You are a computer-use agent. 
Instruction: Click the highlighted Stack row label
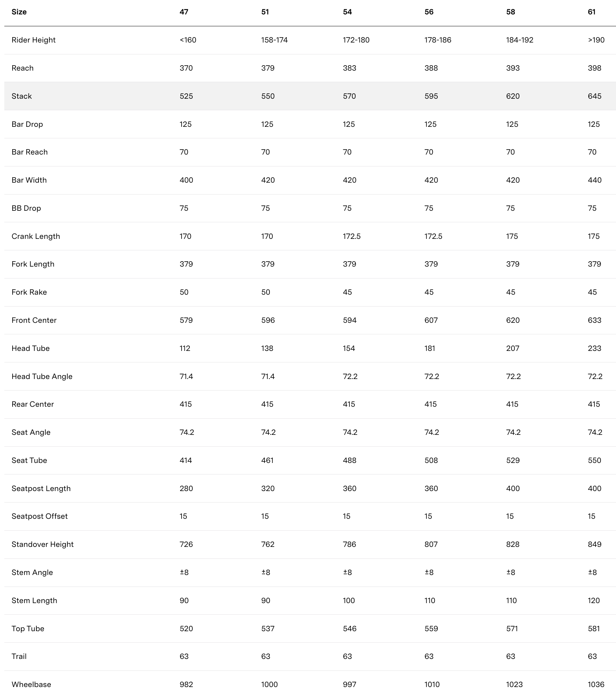pyautogui.click(x=22, y=96)
